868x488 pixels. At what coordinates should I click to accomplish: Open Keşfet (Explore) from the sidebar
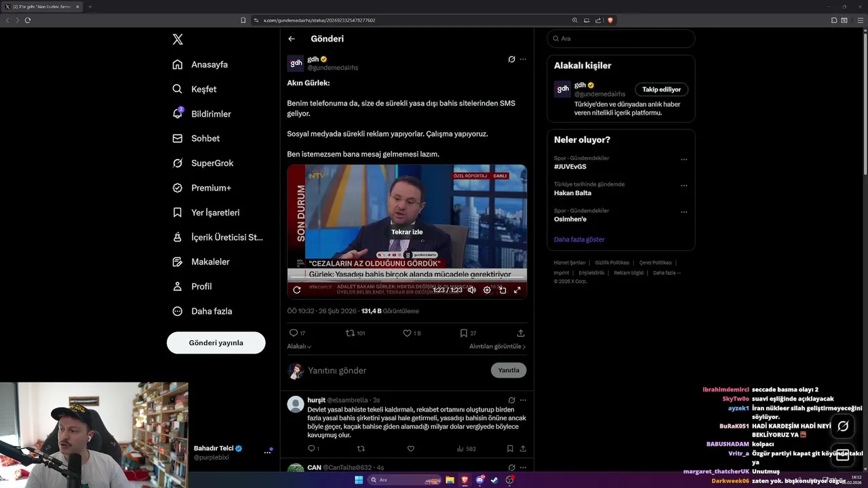pos(195,89)
